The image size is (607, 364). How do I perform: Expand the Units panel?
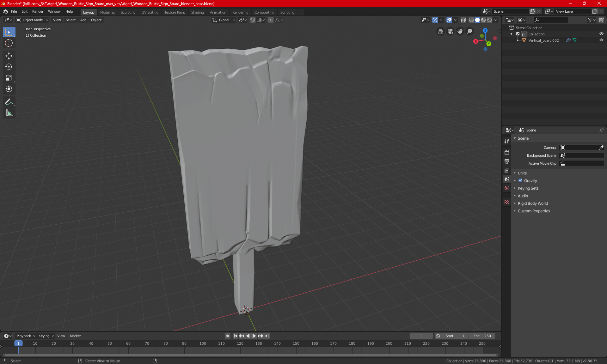[522, 173]
